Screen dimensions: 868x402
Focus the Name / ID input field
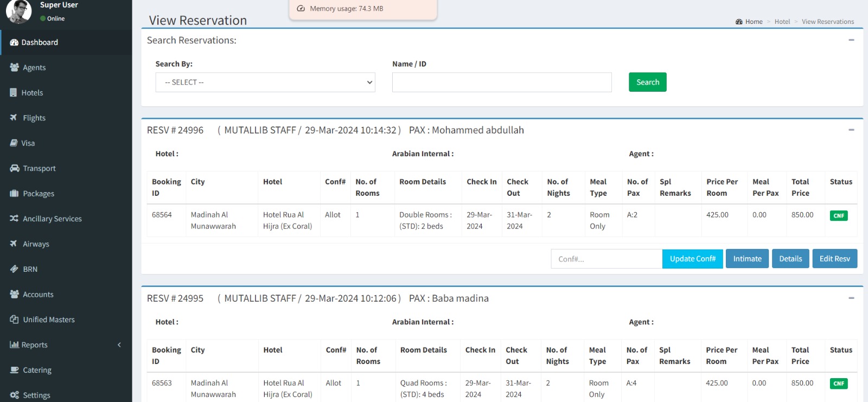click(x=501, y=82)
